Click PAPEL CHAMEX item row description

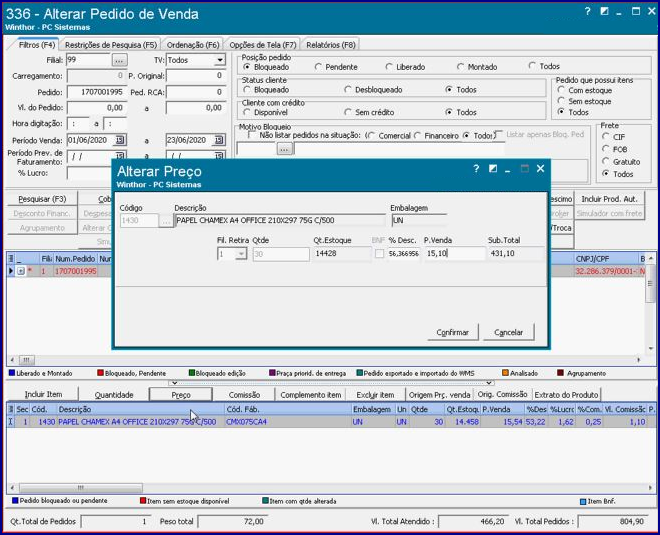pos(137,421)
